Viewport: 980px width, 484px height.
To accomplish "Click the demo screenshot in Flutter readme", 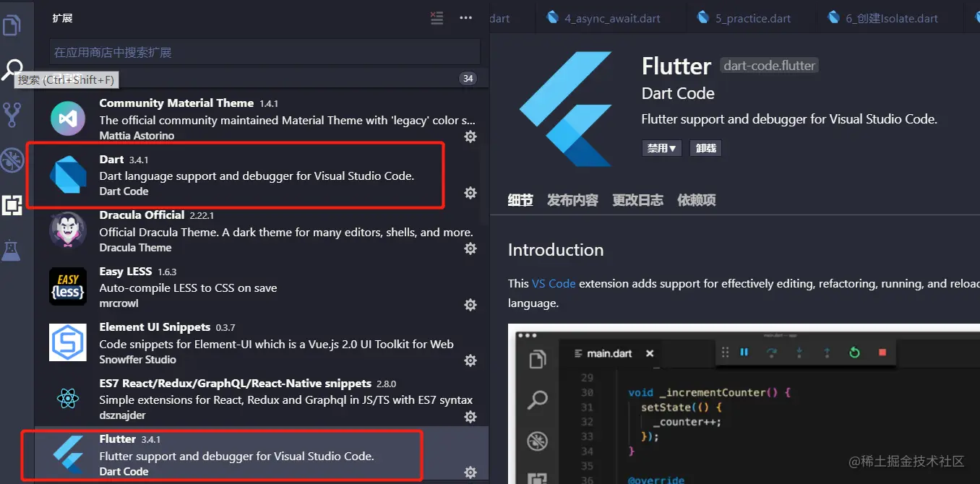I will pos(744,404).
